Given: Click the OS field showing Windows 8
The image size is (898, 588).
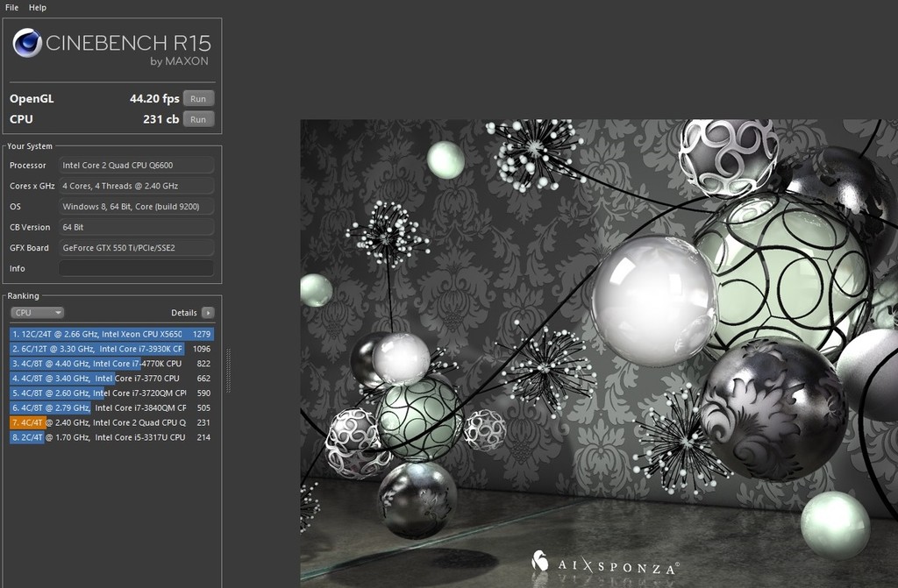Looking at the screenshot, I should [136, 207].
